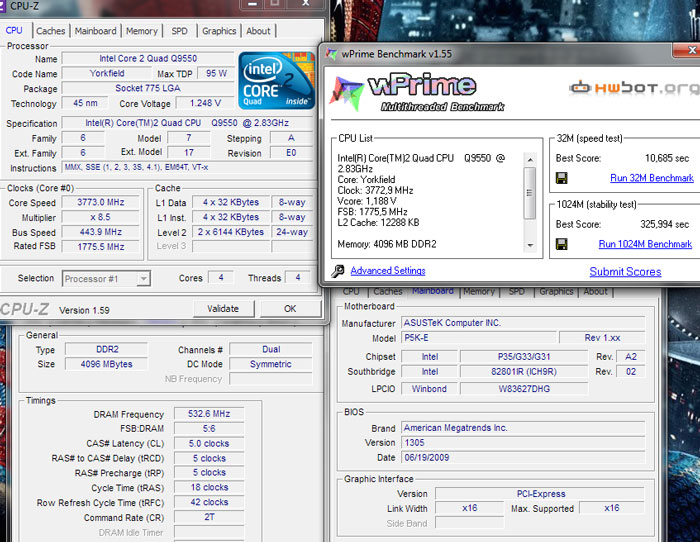The image size is (700, 542).
Task: Click the Validate button
Action: coord(223,309)
